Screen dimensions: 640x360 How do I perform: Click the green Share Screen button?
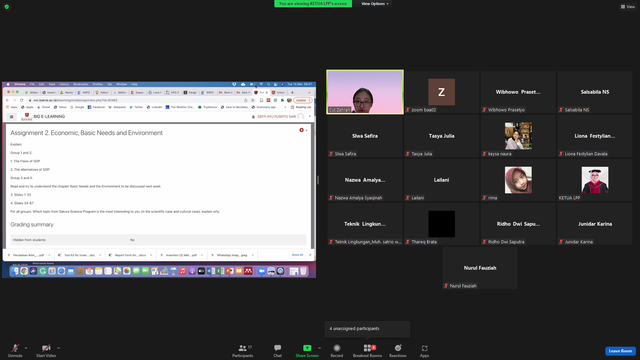(x=307, y=351)
